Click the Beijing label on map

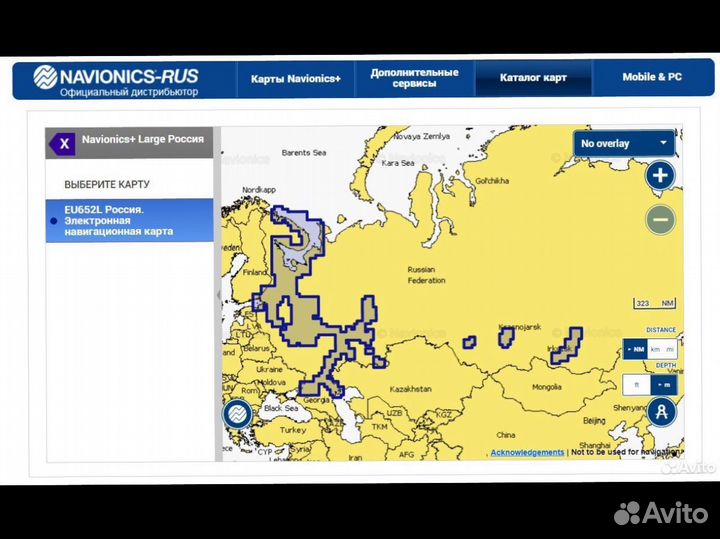594,420
